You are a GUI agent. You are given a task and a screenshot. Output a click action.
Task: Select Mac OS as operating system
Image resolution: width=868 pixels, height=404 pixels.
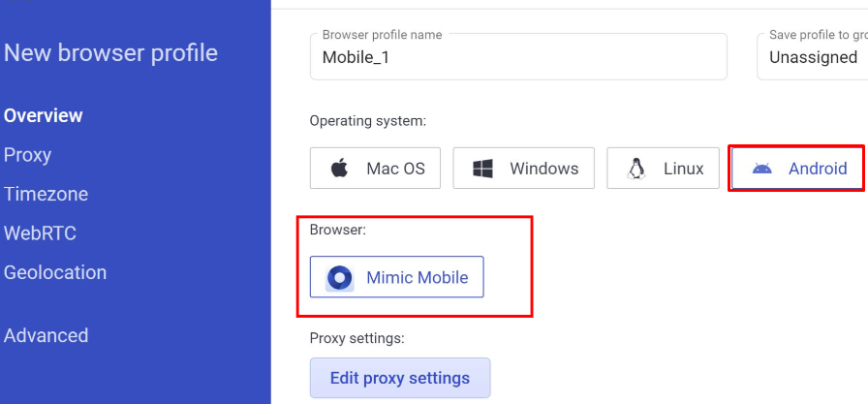[x=375, y=169]
